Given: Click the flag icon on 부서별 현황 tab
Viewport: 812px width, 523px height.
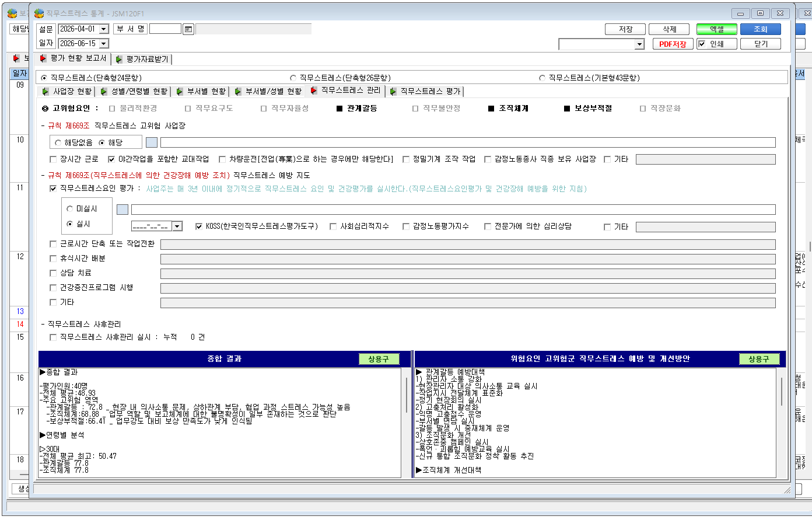Looking at the screenshot, I should coord(180,91).
